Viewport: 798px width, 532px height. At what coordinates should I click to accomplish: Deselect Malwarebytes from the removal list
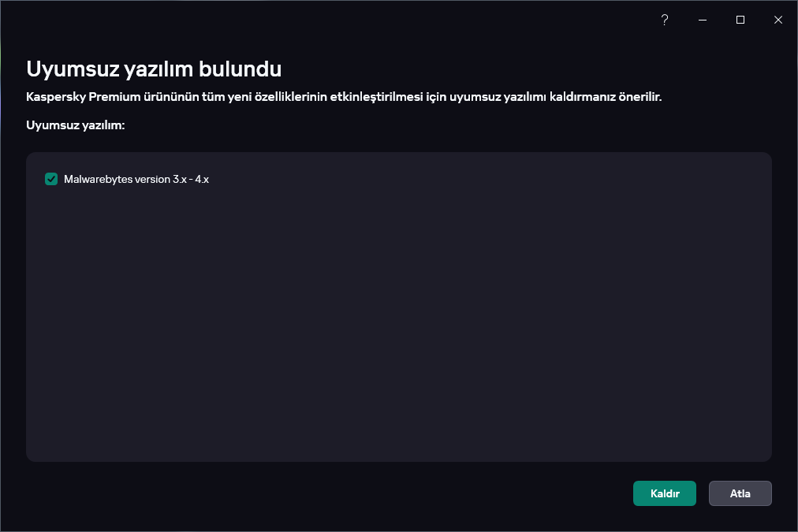pyautogui.click(x=51, y=179)
